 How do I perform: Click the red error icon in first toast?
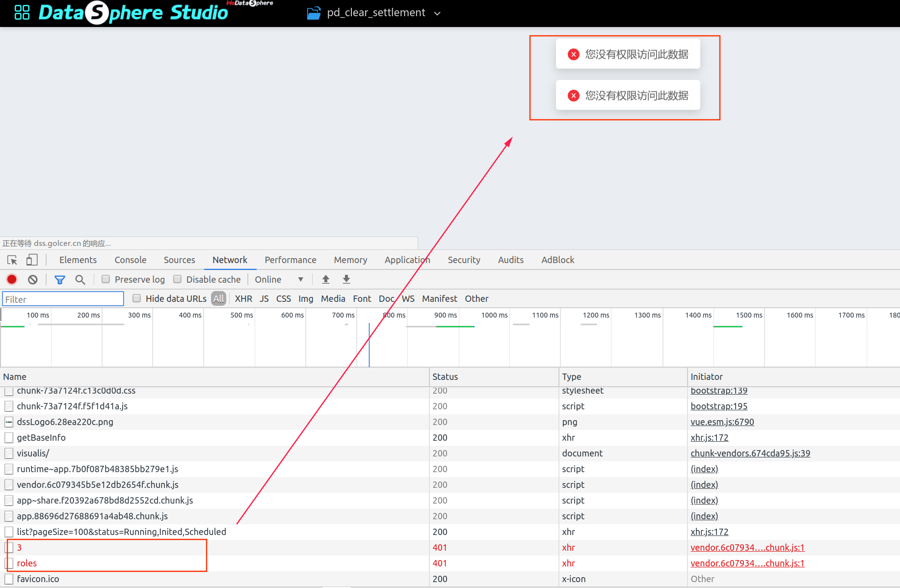pos(573,54)
